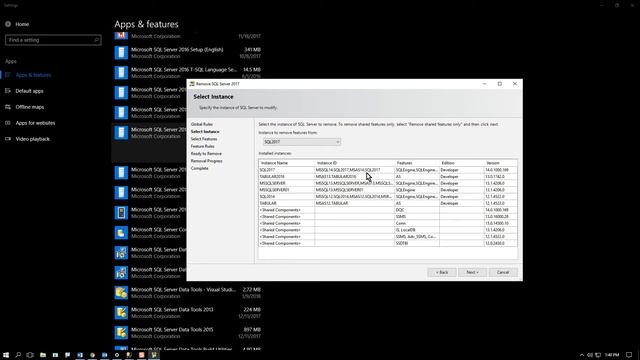
Task: Open Apps for websites in Settings sidebar
Action: 35,123
